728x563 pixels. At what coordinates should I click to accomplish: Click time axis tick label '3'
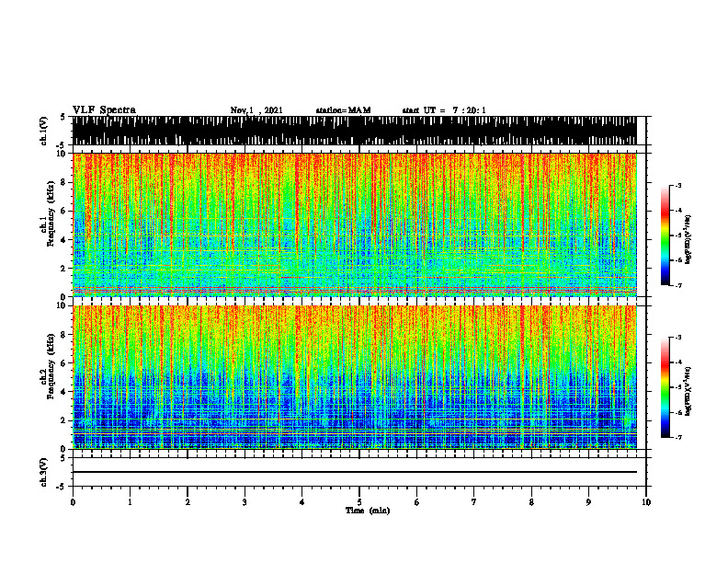click(245, 502)
